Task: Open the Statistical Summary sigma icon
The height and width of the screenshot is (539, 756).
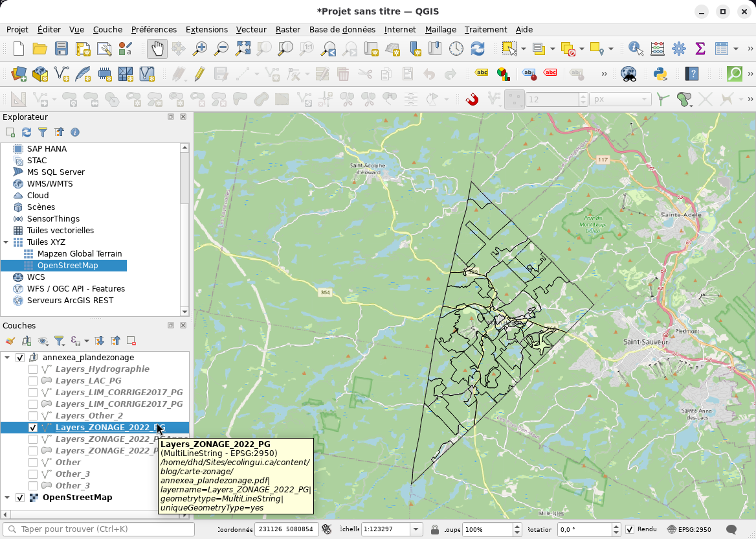Action: pyautogui.click(x=700, y=49)
